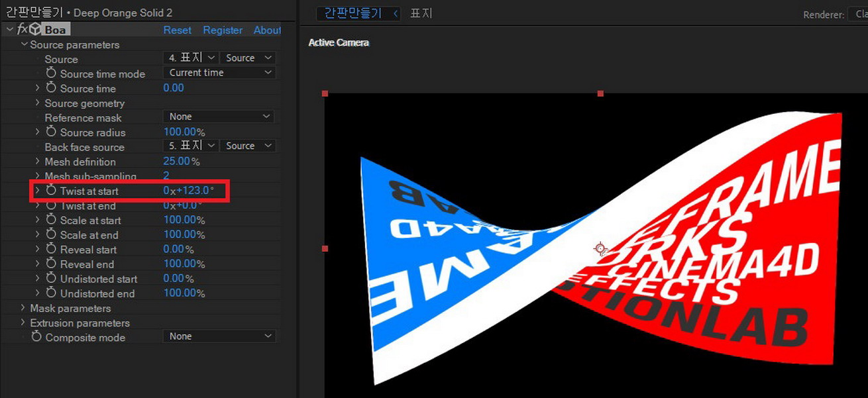The width and height of the screenshot is (868, 398).
Task: Collapse the Boa effect group
Action: 9,30
